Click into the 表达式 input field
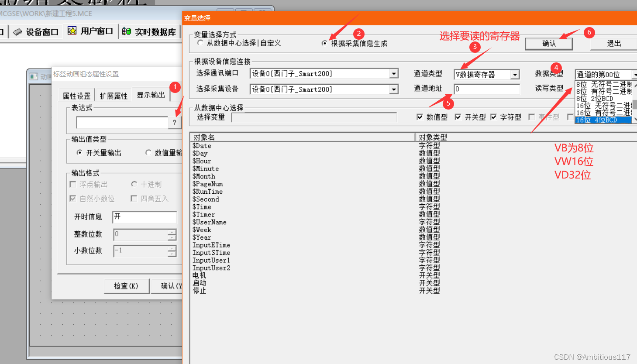The image size is (637, 364). pyautogui.click(x=122, y=122)
